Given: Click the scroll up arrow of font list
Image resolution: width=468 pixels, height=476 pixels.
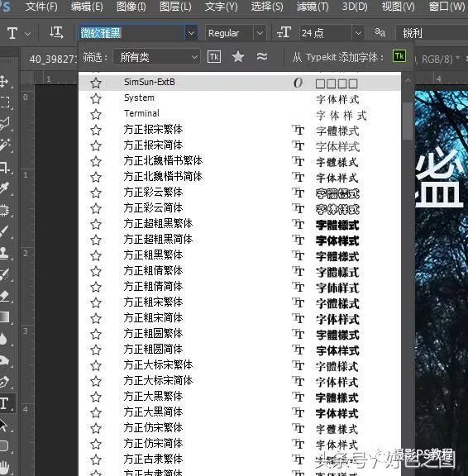Looking at the screenshot, I should point(408,81).
